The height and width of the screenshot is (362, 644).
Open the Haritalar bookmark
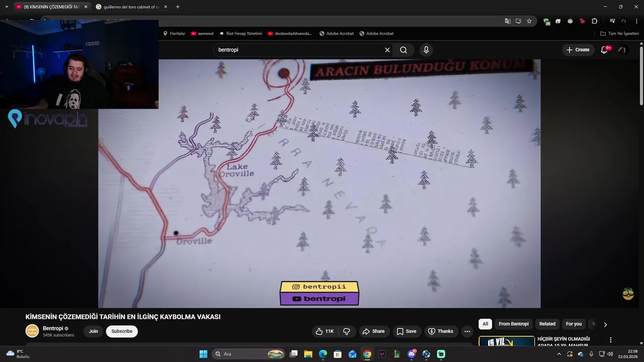pos(174,33)
